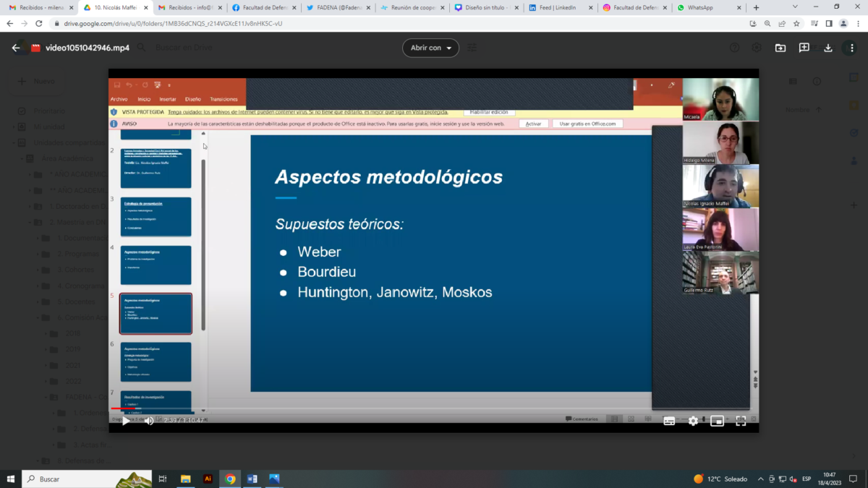The image size is (868, 488).
Task: Toggle video subtitles captions button
Action: 669,421
